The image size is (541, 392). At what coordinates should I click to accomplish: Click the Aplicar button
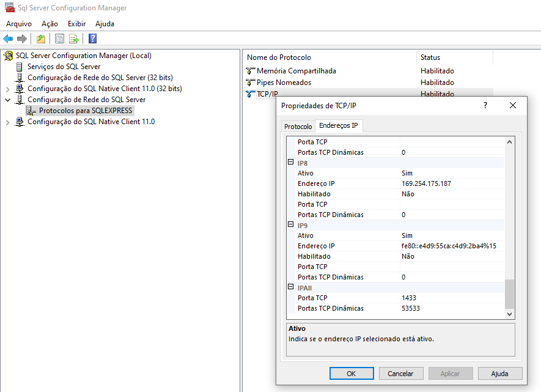click(x=451, y=374)
